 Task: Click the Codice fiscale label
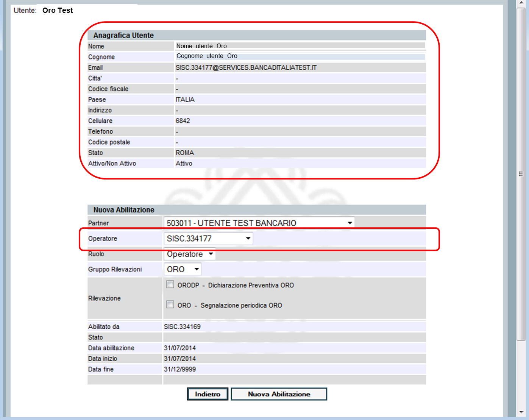pyautogui.click(x=108, y=89)
